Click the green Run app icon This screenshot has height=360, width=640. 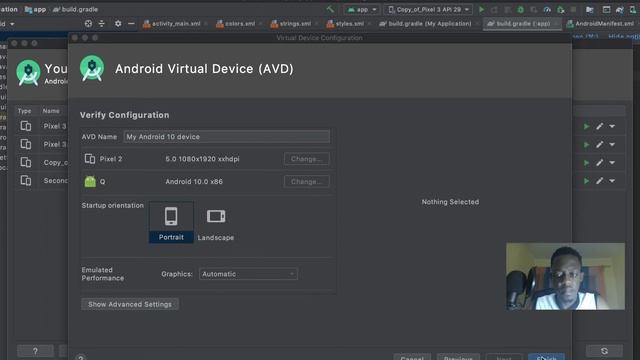[482, 9]
